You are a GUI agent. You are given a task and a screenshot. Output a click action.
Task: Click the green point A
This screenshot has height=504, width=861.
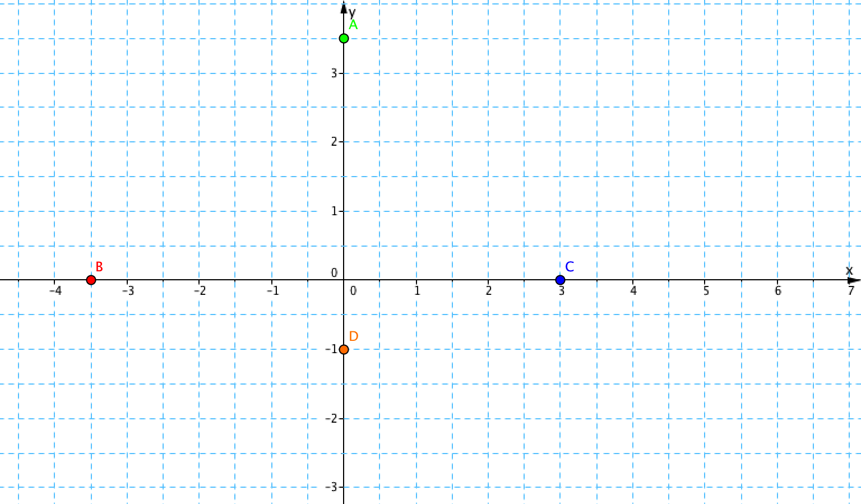(344, 39)
